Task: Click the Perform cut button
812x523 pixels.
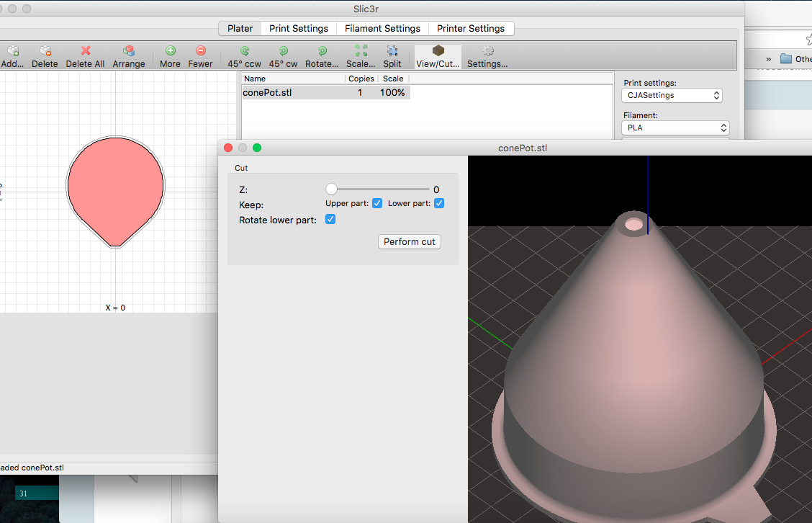Action: click(410, 241)
